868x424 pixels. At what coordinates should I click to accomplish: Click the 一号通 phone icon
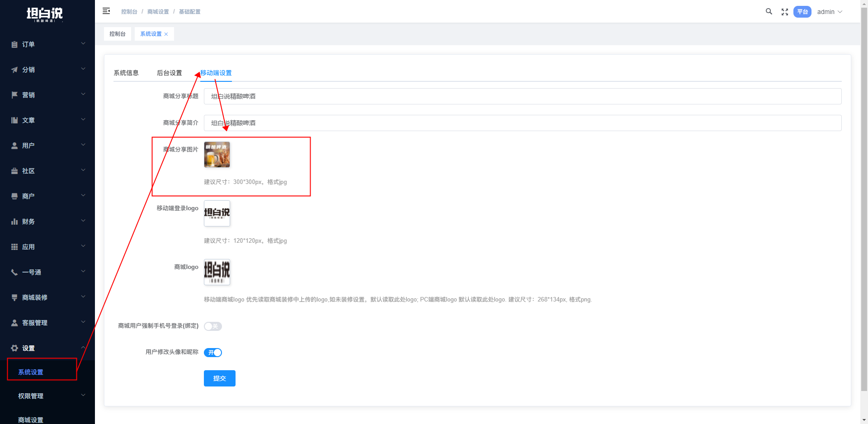pyautogui.click(x=14, y=272)
